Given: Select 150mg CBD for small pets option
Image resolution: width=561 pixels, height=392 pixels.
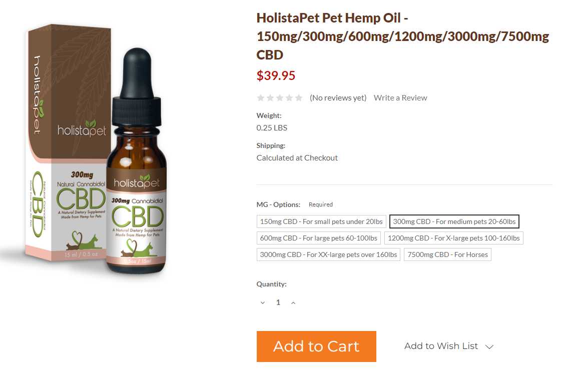Looking at the screenshot, I should pyautogui.click(x=321, y=221).
